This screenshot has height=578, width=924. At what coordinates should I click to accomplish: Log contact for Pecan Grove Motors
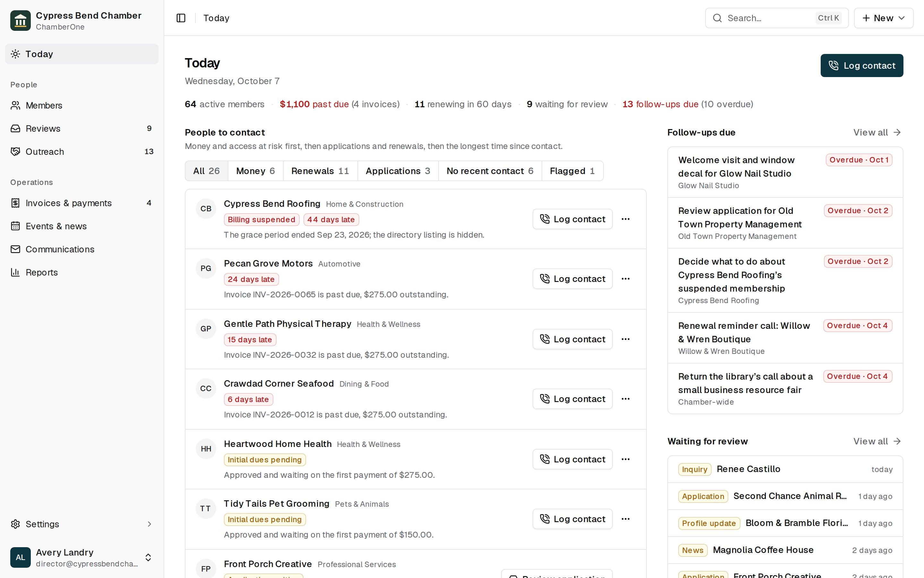(572, 279)
